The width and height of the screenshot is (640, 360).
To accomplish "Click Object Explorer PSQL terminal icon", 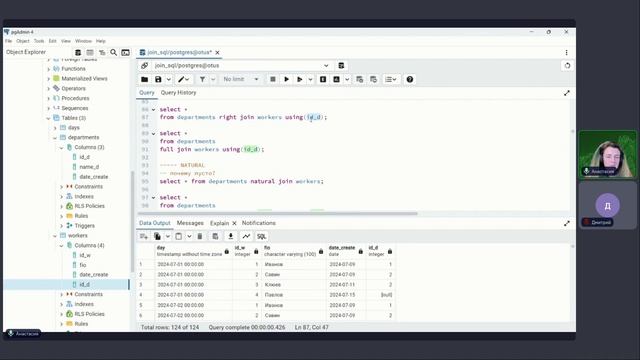I will click(125, 52).
